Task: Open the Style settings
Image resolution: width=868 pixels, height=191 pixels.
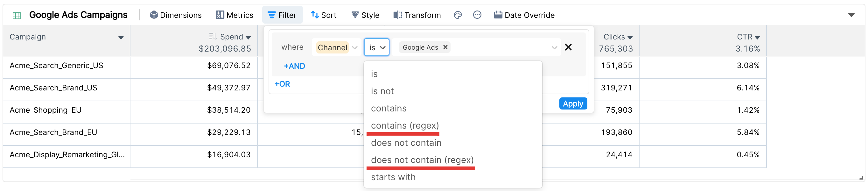Action: (365, 15)
